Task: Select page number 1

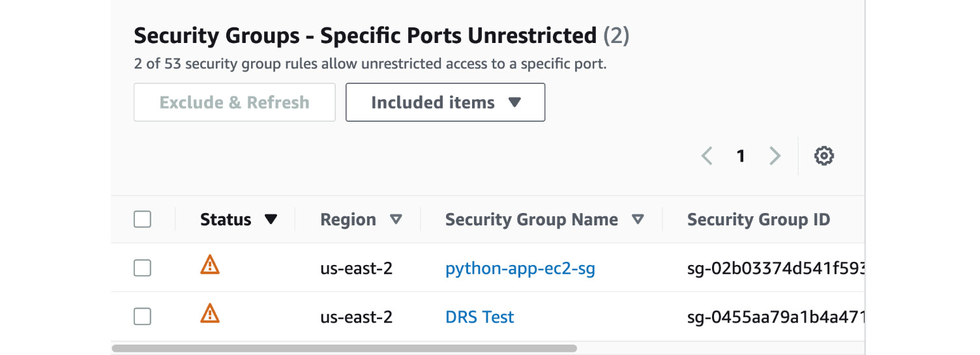Action: [x=741, y=156]
